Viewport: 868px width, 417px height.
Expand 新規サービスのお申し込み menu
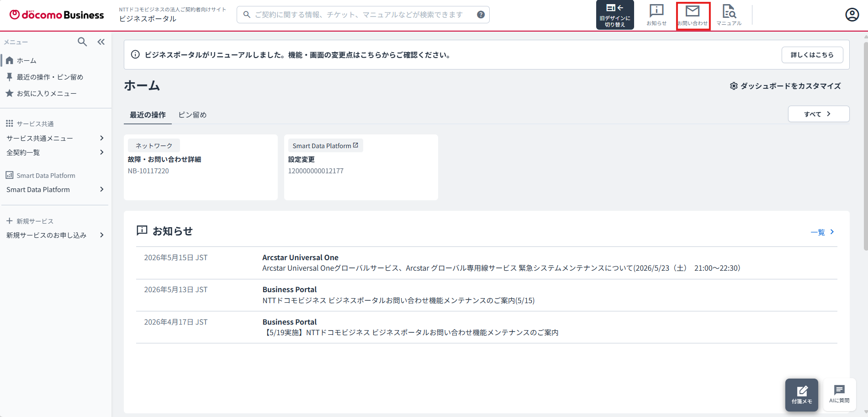tap(55, 235)
